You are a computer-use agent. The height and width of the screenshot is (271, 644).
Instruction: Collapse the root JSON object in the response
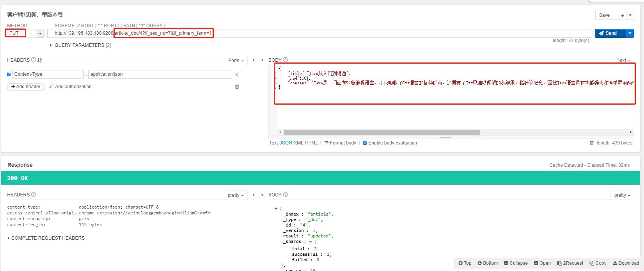click(x=276, y=209)
